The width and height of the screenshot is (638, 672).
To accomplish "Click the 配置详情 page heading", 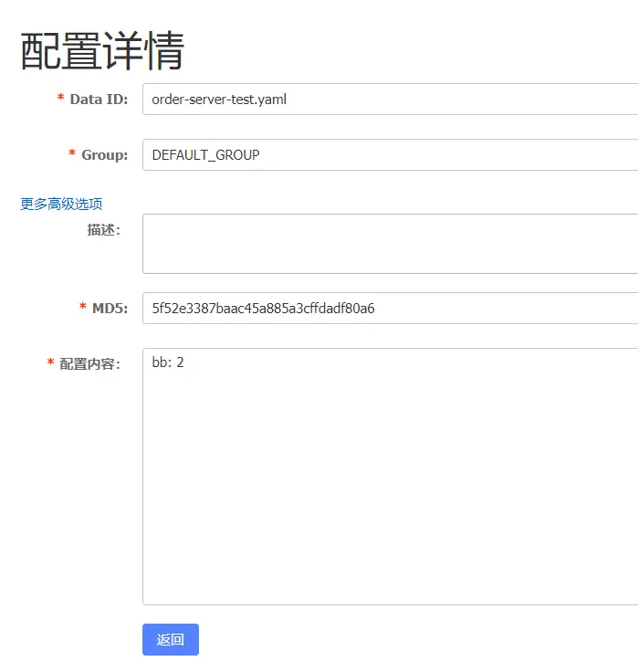I will [102, 51].
